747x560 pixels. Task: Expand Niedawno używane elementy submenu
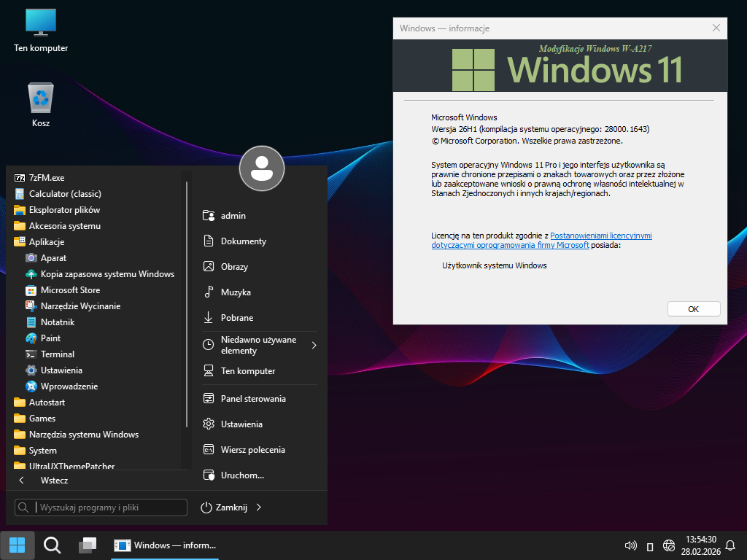(x=314, y=345)
